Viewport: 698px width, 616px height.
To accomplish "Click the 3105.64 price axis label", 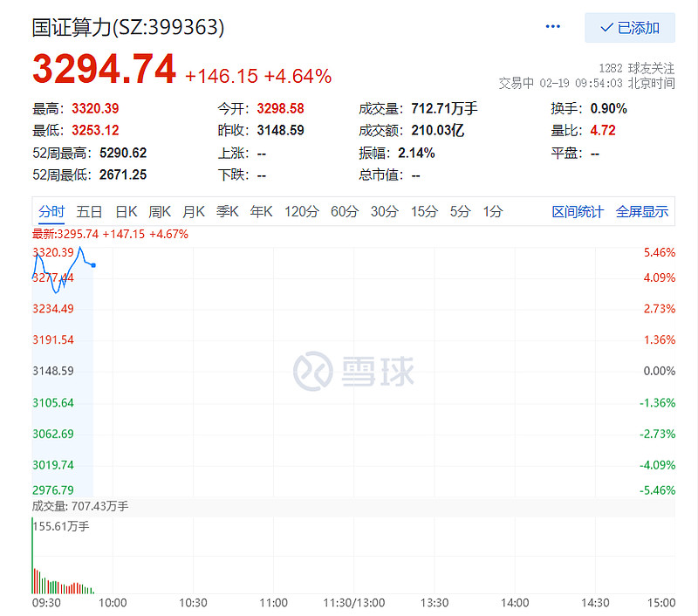I will (53, 403).
